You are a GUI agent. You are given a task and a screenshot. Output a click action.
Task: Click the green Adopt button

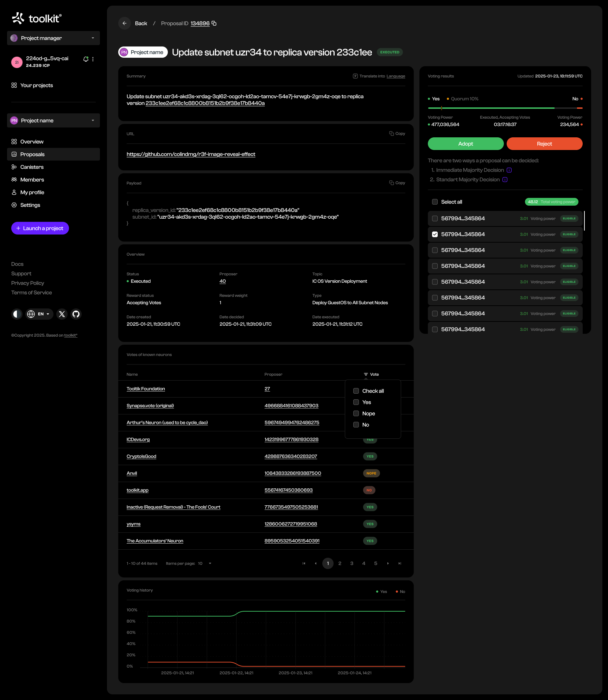click(465, 144)
